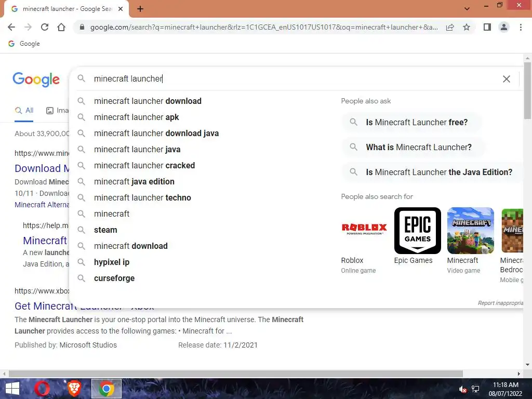Click Is Minecraft Launcher the Java Edition?
This screenshot has width=532, height=399.
[x=432, y=172]
